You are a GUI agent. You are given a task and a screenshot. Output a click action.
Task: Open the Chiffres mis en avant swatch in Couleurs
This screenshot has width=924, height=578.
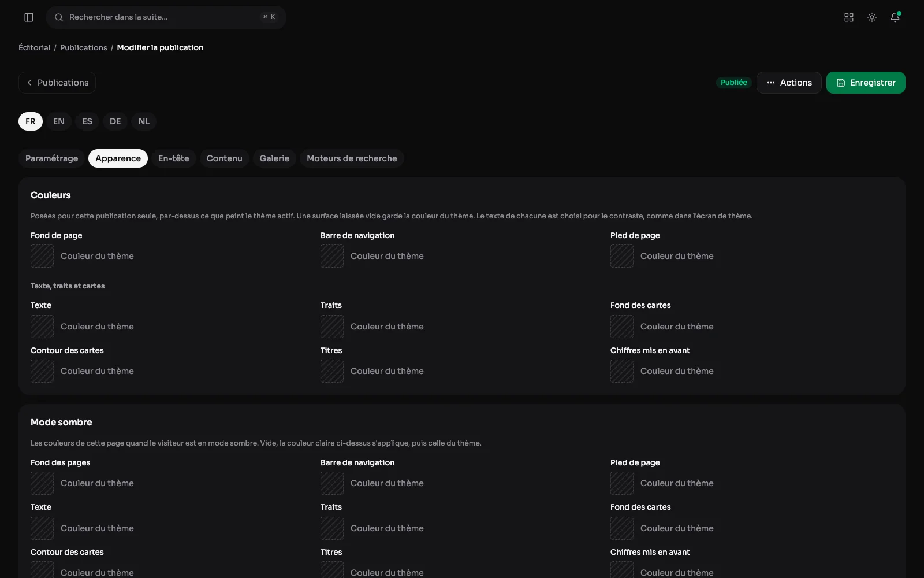click(x=622, y=371)
